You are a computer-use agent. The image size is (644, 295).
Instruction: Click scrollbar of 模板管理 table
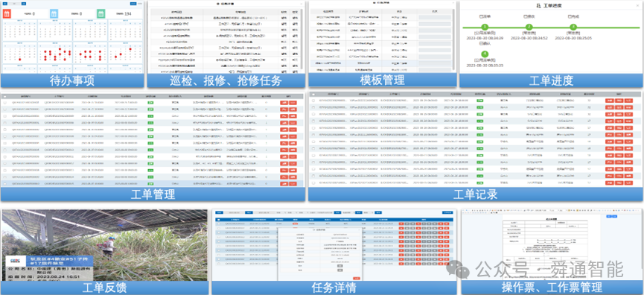(453, 39)
